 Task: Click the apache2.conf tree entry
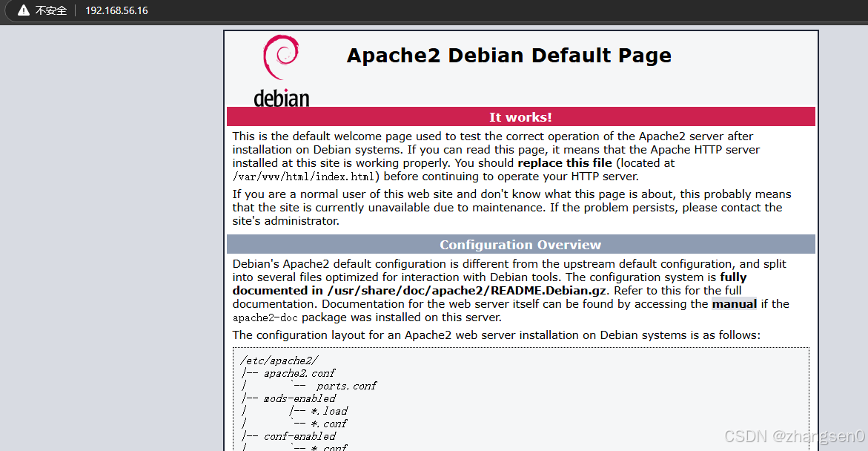coord(299,373)
